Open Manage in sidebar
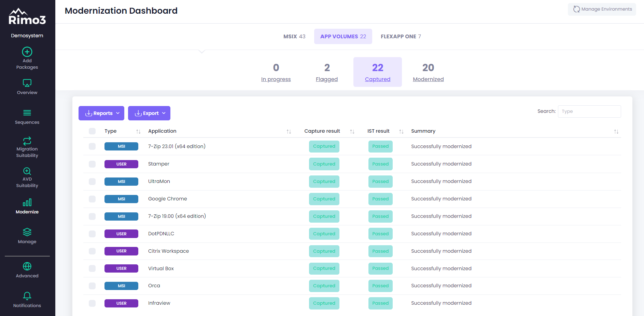Image resolution: width=644 pixels, height=316 pixels. point(27,236)
